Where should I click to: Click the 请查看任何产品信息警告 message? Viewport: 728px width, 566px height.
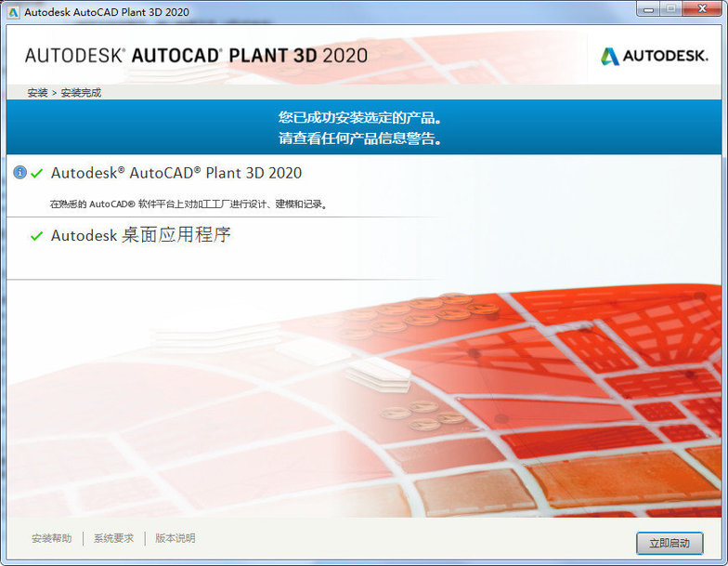360,138
